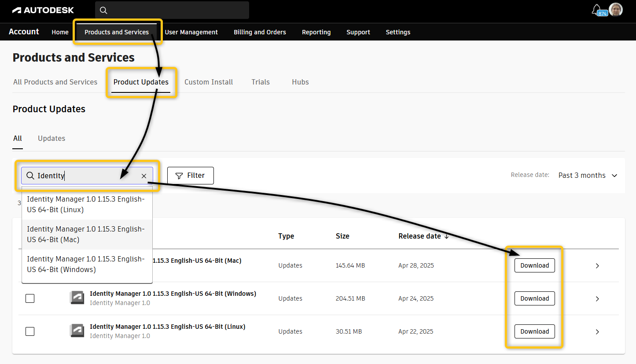Switch to the Updates tab
The width and height of the screenshot is (636, 364).
(x=51, y=138)
